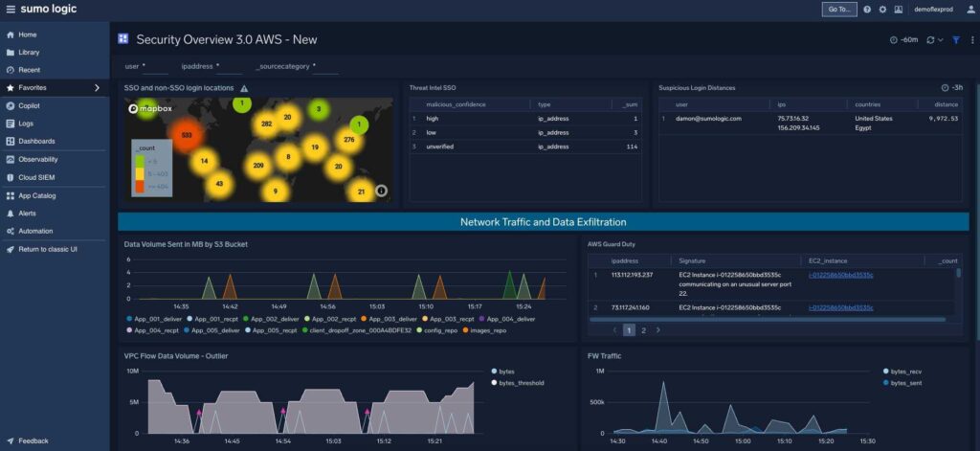Toggle App_002_recpt legend series
Screen dimensions: 980x451
[x=329, y=319]
